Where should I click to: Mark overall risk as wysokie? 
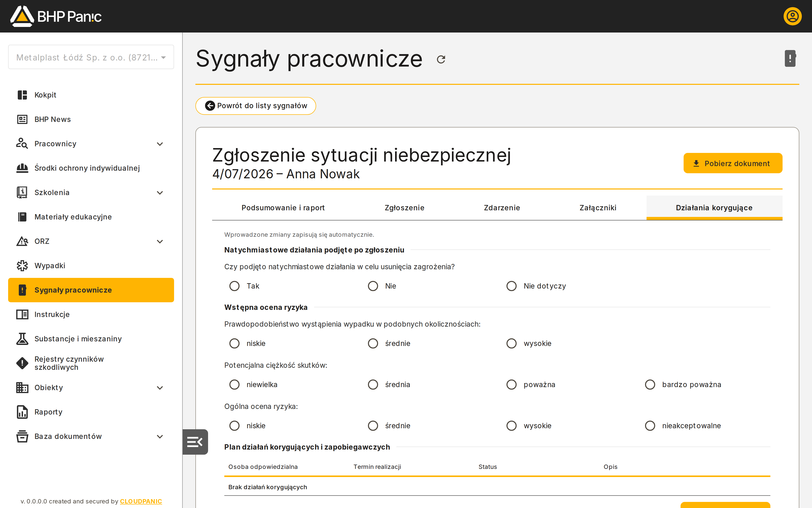511,426
